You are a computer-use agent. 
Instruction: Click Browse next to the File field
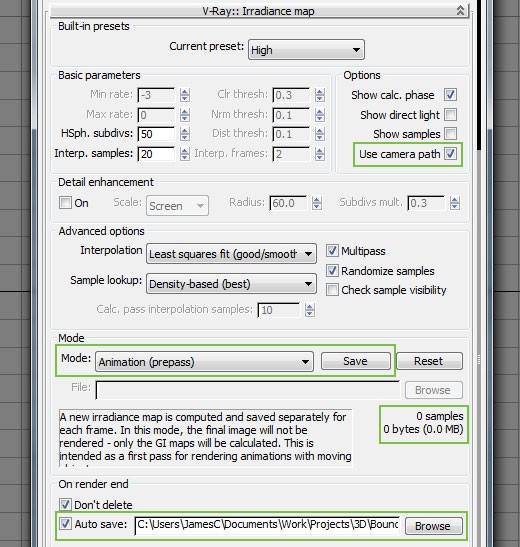[x=434, y=390]
